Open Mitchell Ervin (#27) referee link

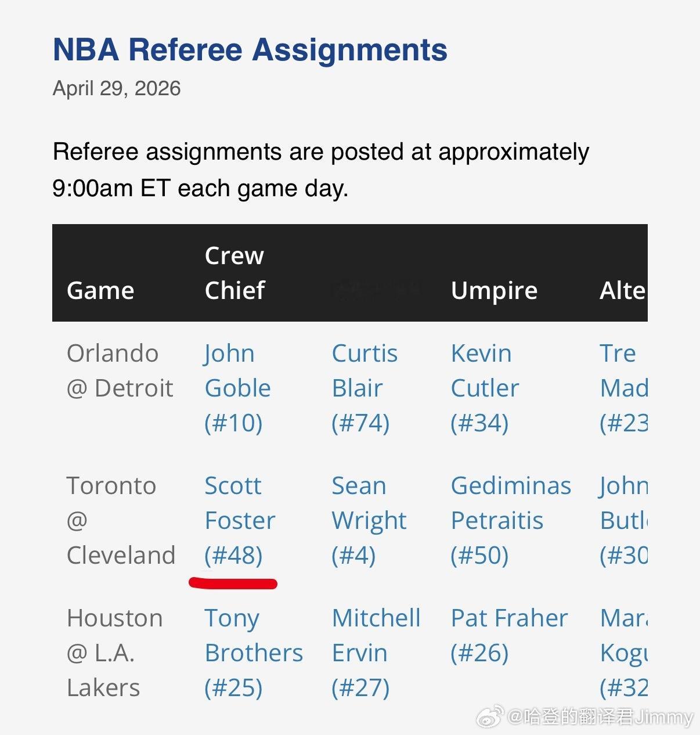(376, 653)
